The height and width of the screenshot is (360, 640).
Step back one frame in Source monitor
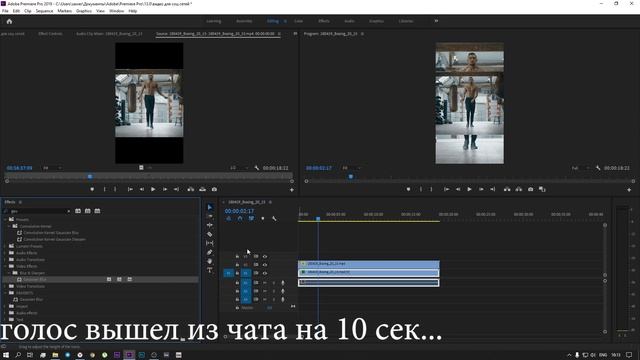142,189
